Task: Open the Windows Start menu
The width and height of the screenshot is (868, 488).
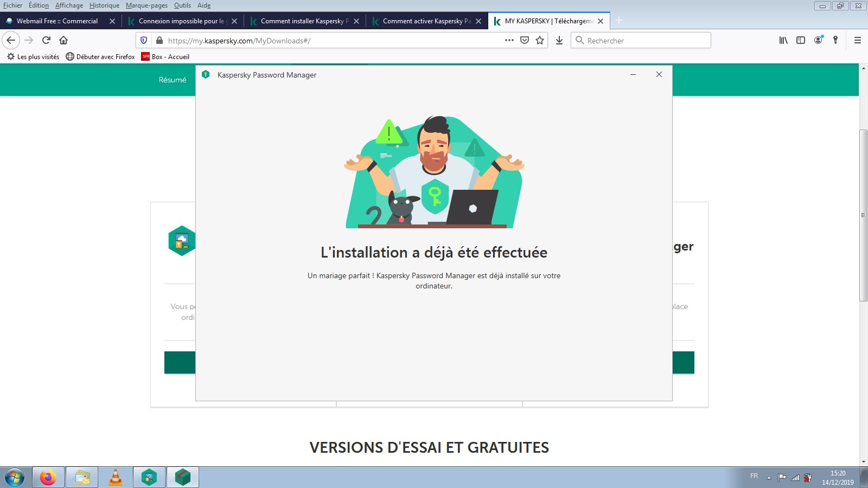Action: (15, 478)
